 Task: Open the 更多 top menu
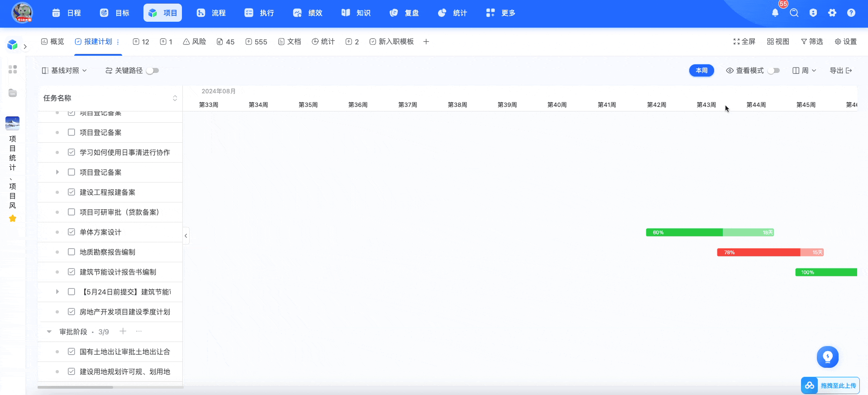pyautogui.click(x=501, y=13)
